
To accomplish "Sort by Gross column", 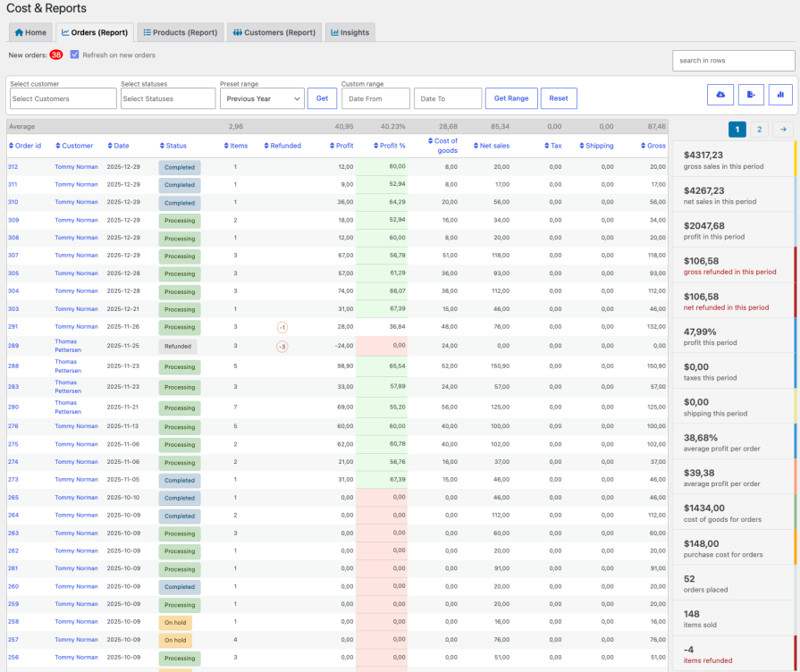I will [x=653, y=146].
